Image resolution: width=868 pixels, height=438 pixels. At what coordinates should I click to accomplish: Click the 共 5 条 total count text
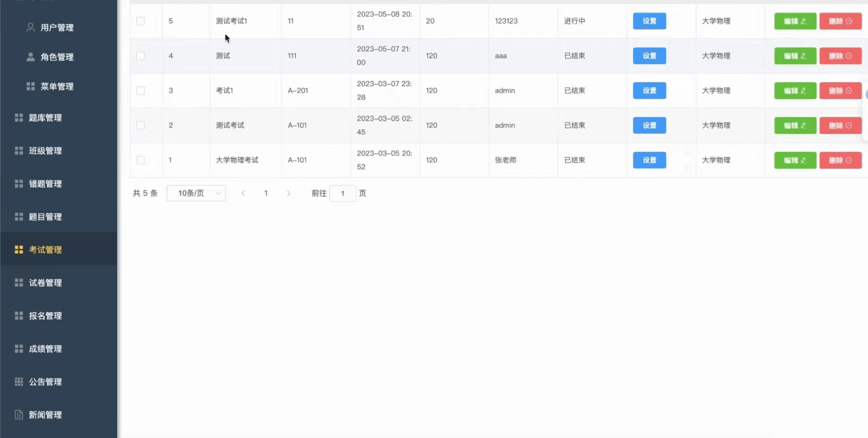(x=145, y=193)
